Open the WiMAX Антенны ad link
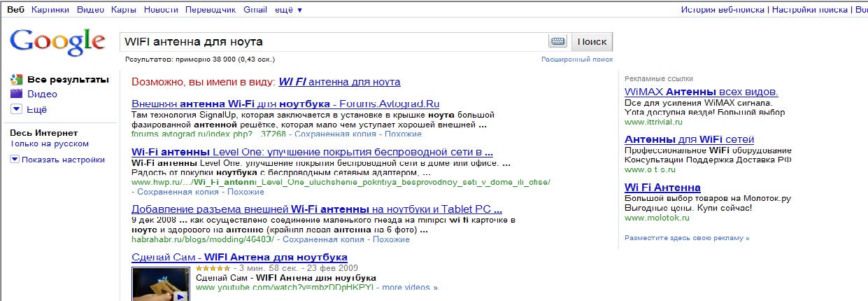The height and width of the screenshot is (301, 868). pos(701,92)
